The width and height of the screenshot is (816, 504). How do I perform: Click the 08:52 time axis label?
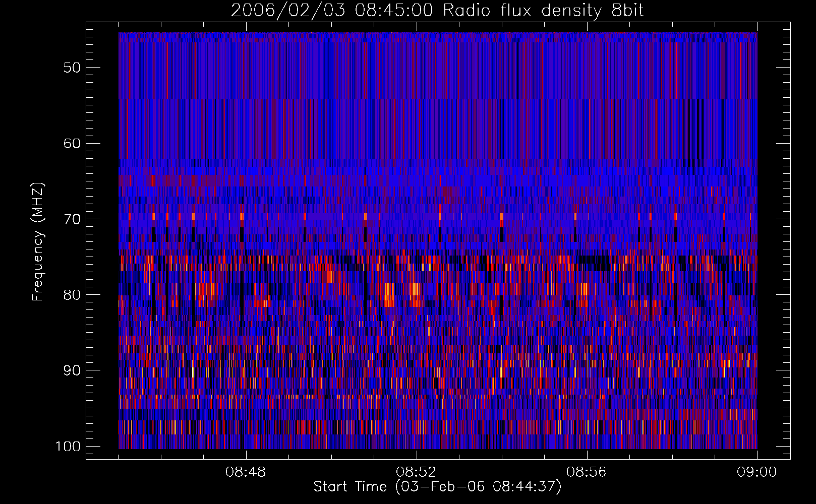417,472
